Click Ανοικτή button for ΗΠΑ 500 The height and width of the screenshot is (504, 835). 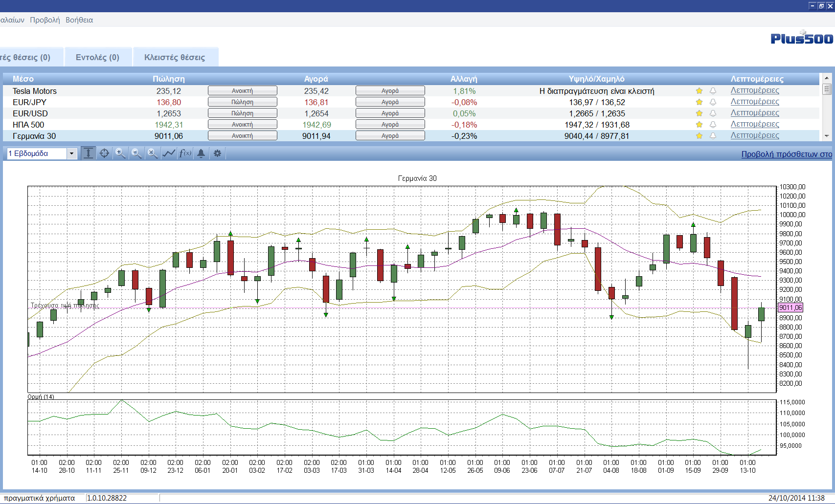coord(243,125)
